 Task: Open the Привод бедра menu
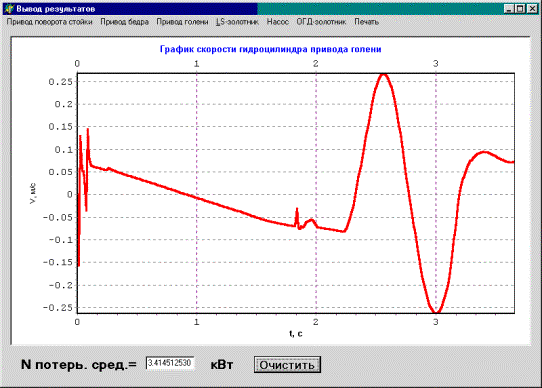pos(124,22)
